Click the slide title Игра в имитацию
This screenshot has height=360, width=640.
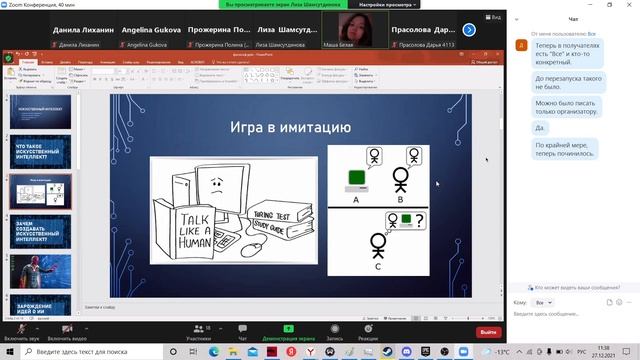click(290, 127)
